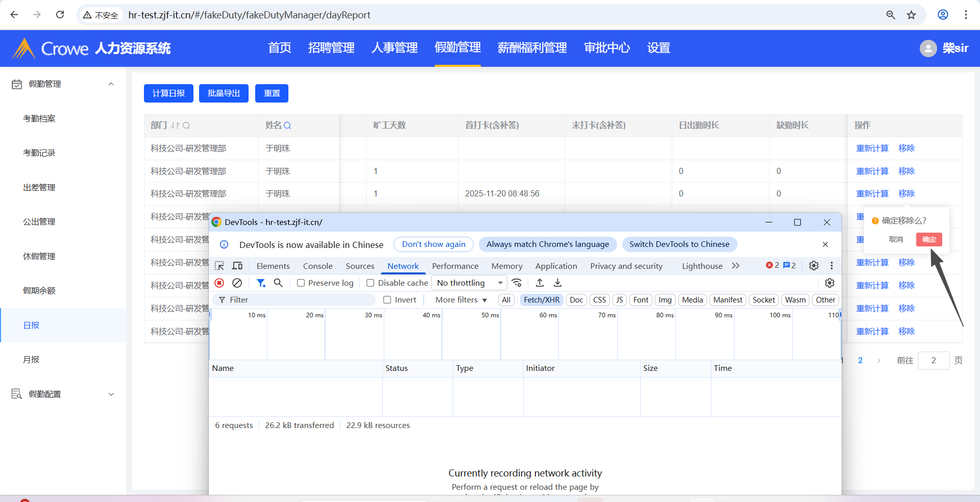Open the No throttling dropdown
Viewport: 980px width, 502px height.
(470, 283)
